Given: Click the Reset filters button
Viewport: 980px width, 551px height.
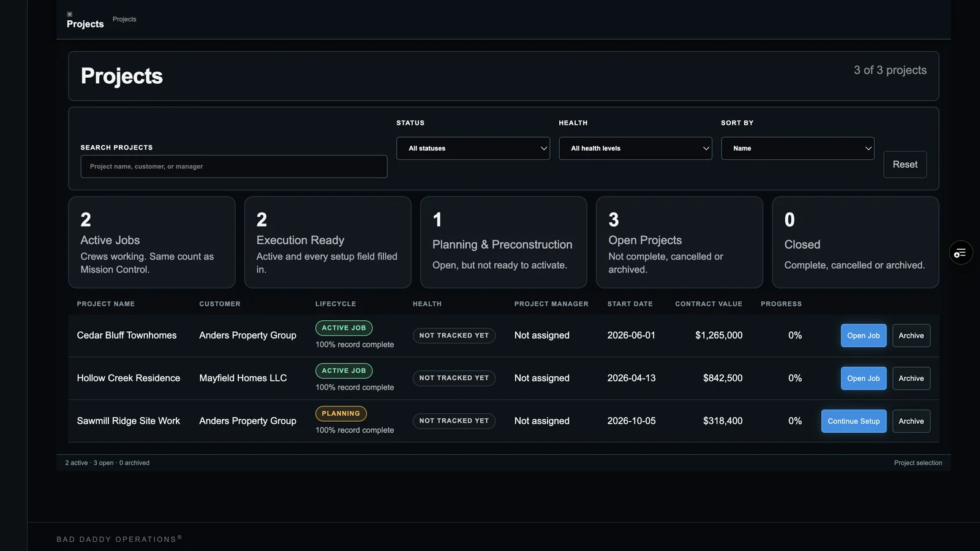Looking at the screenshot, I should (x=905, y=165).
